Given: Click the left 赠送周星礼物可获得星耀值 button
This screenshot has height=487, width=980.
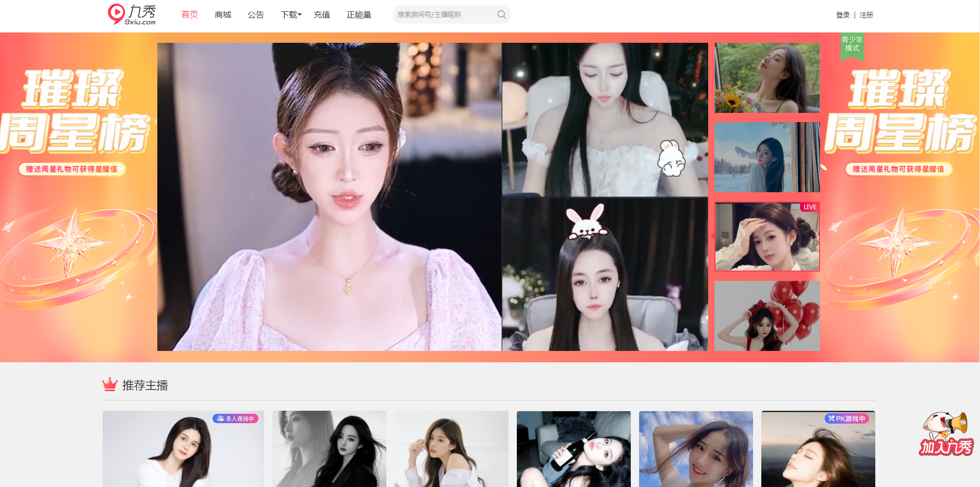Looking at the screenshot, I should pyautogui.click(x=72, y=169).
